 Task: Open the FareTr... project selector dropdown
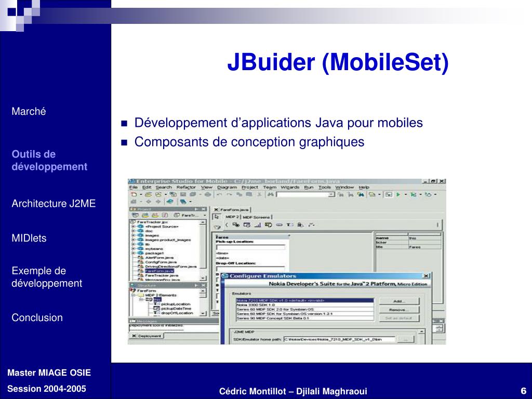(205, 216)
